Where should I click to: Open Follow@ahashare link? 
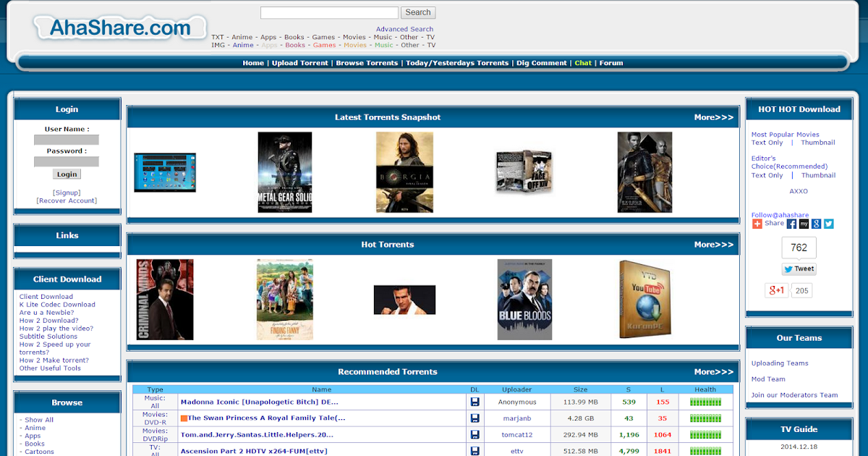tap(780, 215)
